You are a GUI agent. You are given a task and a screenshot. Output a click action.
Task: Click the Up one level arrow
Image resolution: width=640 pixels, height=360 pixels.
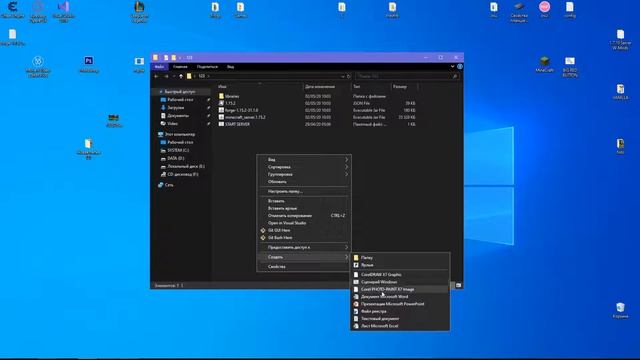(181, 76)
